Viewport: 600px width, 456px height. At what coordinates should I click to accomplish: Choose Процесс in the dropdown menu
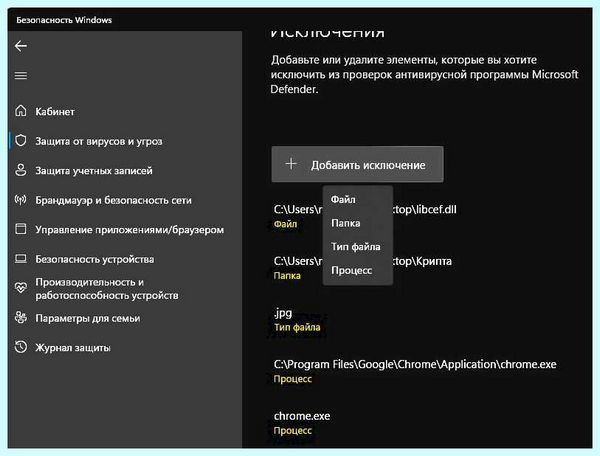coord(352,270)
